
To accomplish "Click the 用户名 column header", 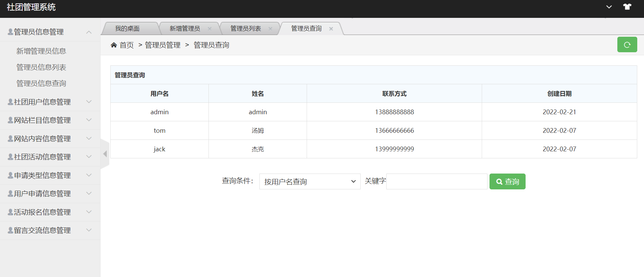I will tap(160, 94).
